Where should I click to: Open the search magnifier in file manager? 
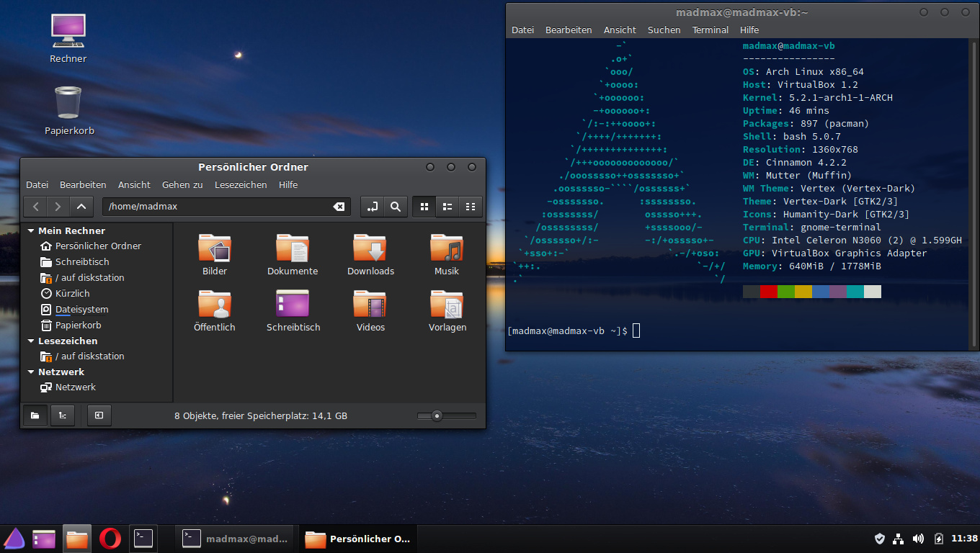tap(396, 207)
